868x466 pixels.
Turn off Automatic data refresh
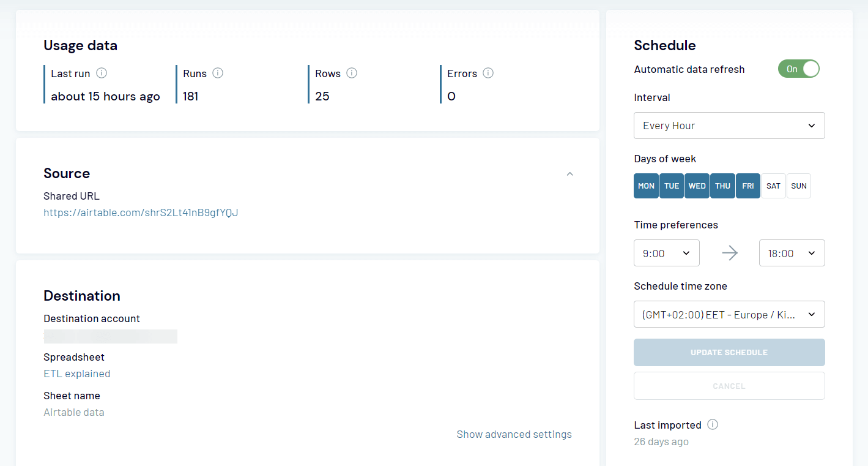tap(799, 69)
